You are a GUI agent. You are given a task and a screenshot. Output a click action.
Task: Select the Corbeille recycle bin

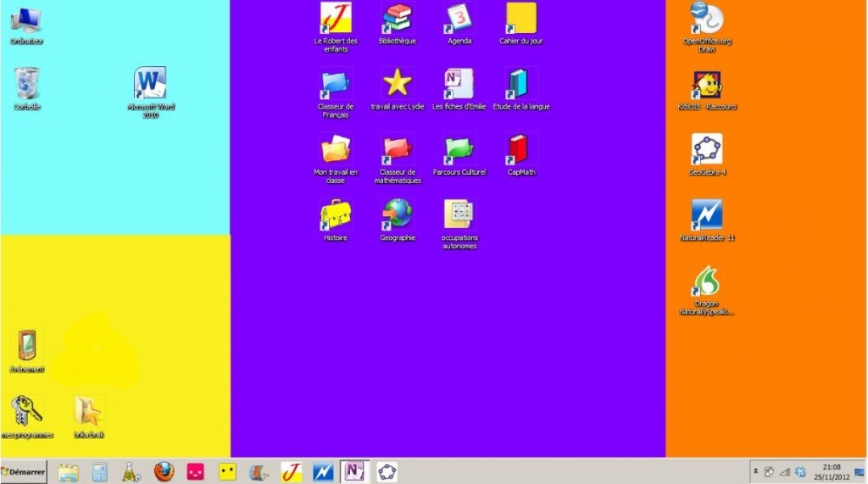click(x=27, y=84)
